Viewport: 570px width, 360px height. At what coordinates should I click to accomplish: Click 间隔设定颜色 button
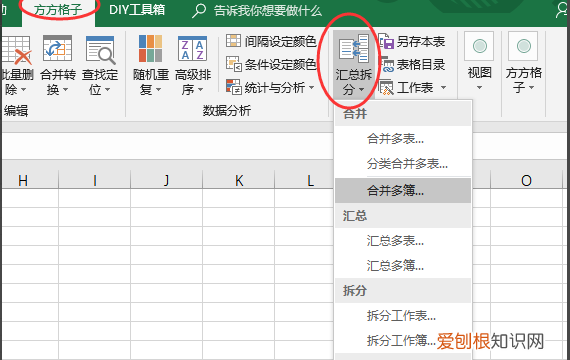[x=271, y=41]
